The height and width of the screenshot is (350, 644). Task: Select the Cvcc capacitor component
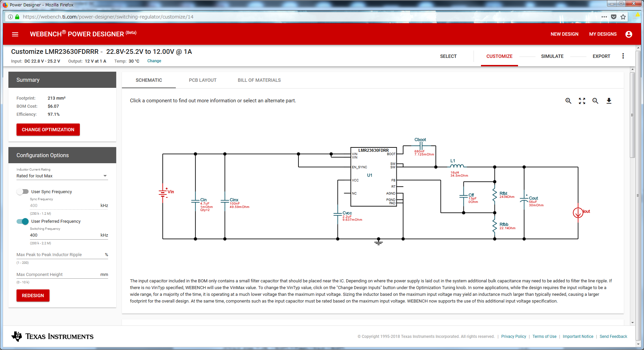click(x=338, y=214)
